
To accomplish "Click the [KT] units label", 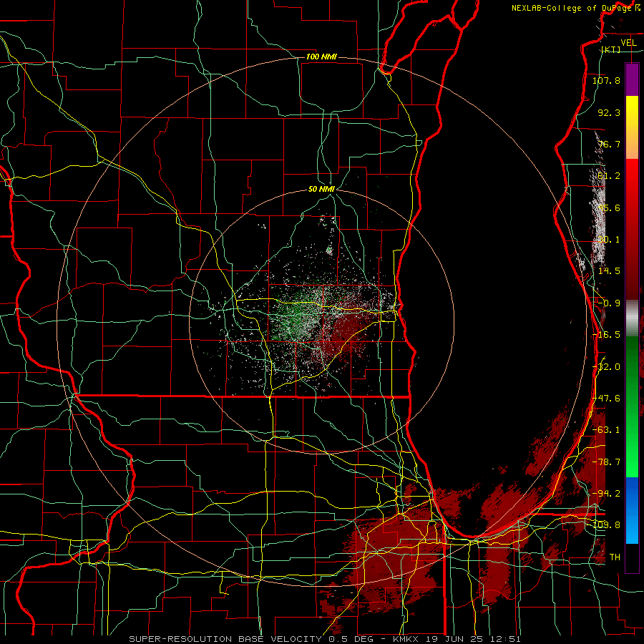I will [611, 49].
